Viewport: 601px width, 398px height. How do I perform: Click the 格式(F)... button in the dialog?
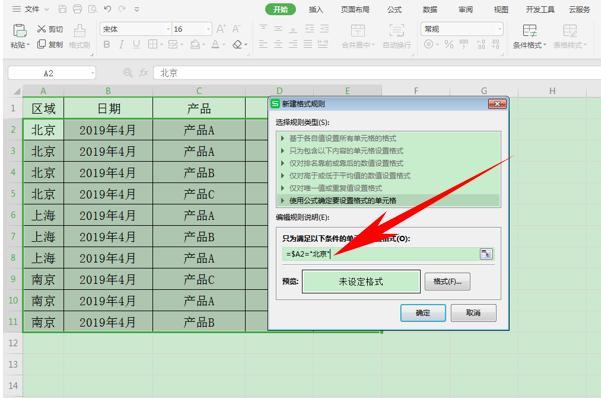click(447, 282)
